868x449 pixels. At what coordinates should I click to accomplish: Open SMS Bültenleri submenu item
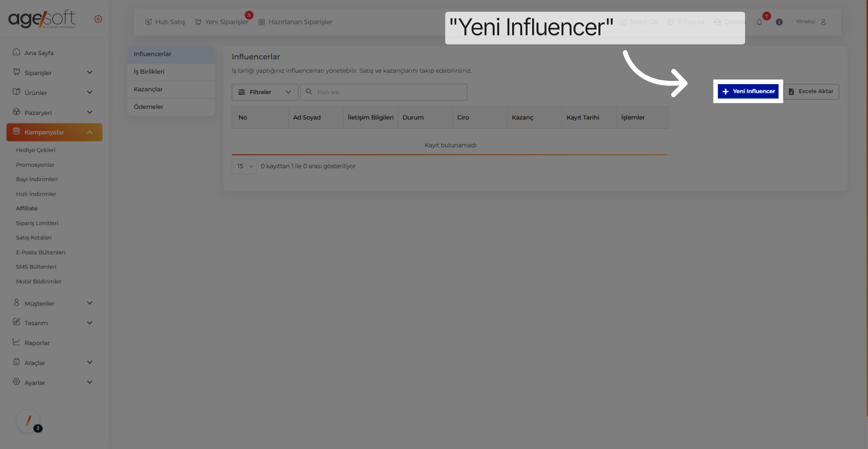36,267
